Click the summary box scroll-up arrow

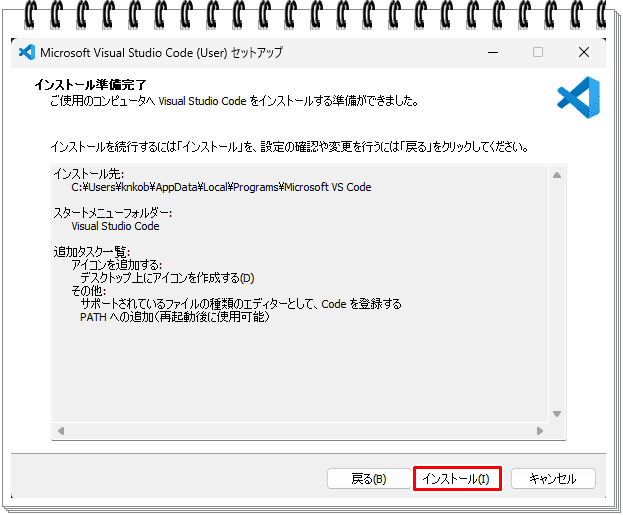click(557, 175)
